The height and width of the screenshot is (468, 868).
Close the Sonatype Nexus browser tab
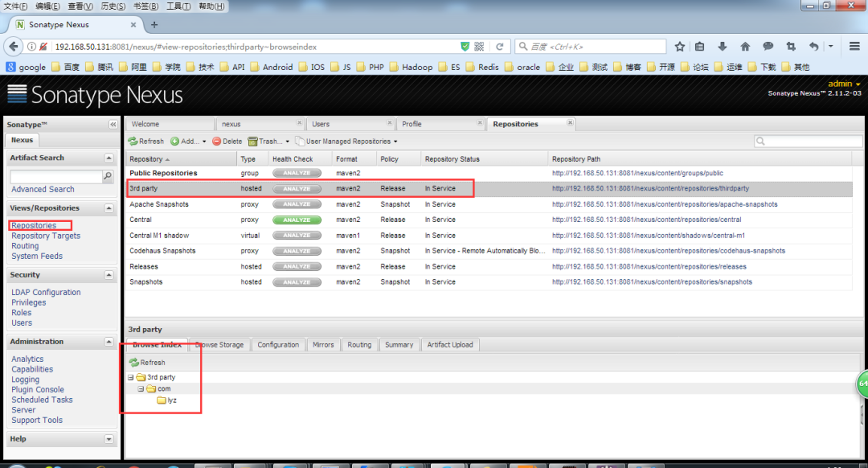pos(133,25)
